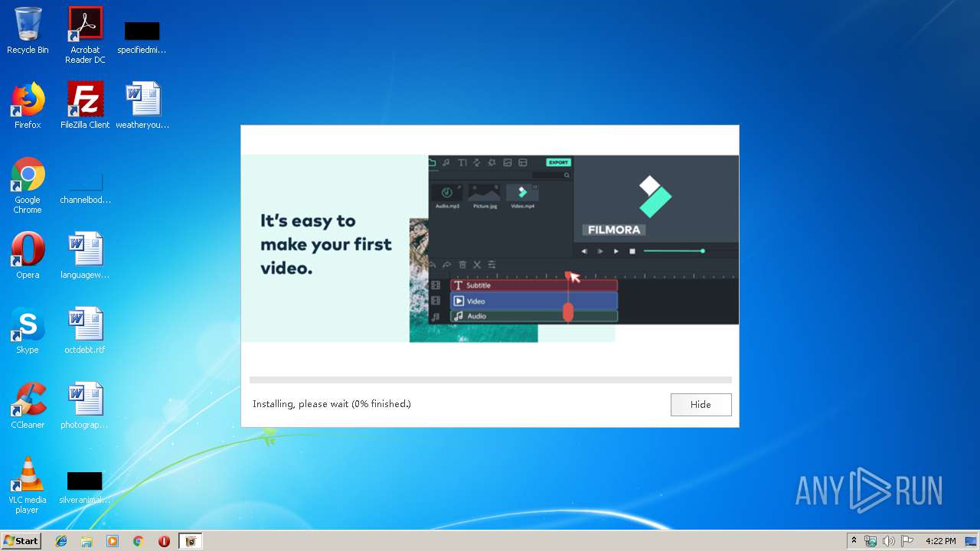
Task: Click the 4:22 PM system clock
Action: (x=940, y=541)
